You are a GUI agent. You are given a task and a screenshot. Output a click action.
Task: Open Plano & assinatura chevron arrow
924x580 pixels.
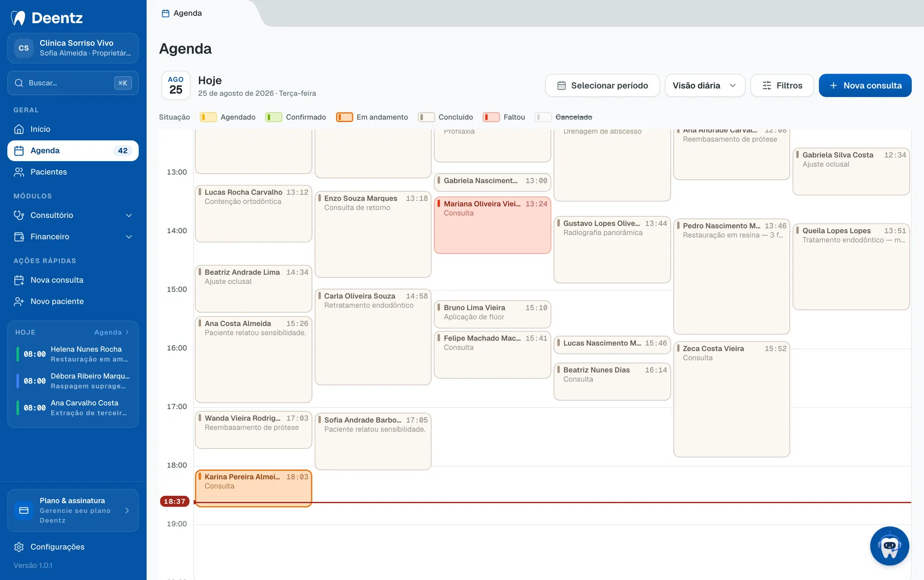[127, 510]
